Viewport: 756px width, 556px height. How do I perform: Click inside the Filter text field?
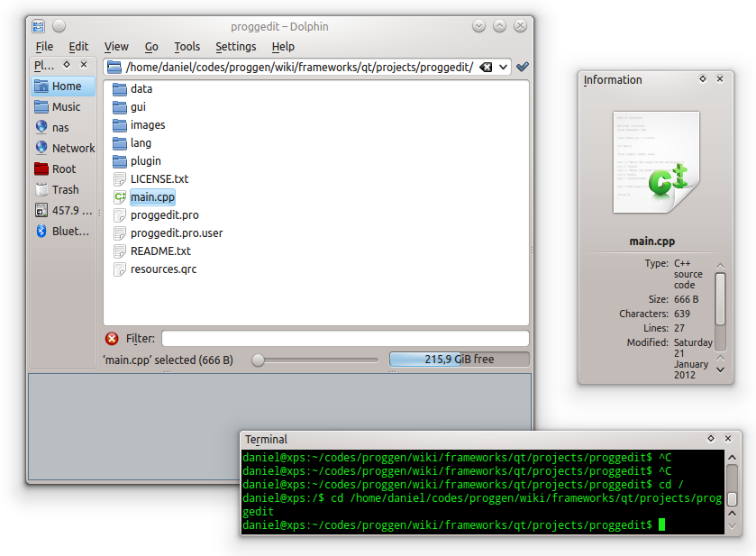coord(344,339)
